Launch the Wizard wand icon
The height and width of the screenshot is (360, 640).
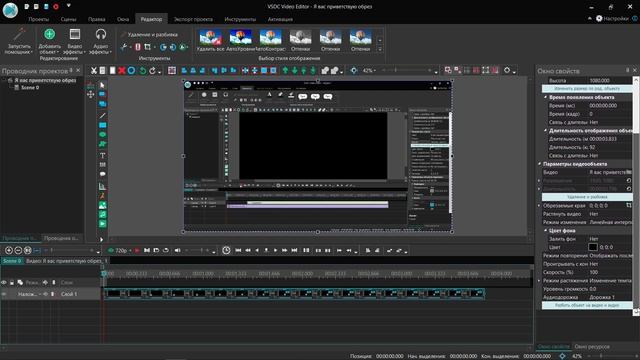[19, 34]
